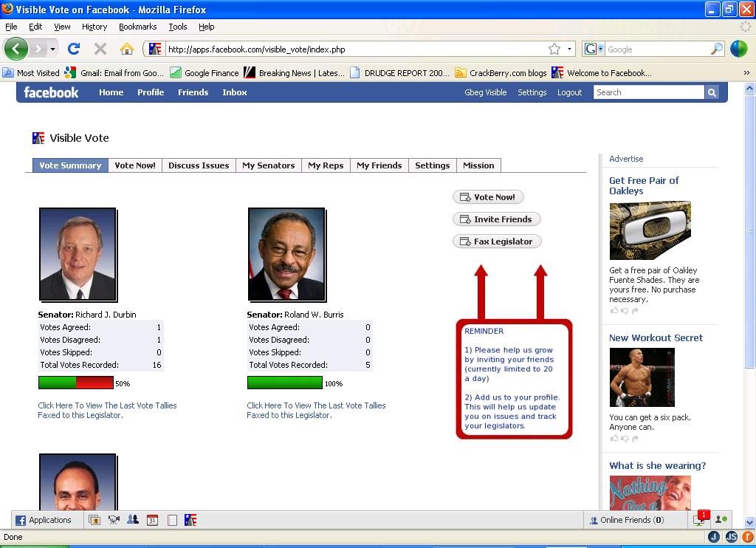
Task: Open the URL bar history dropdown
Action: 569,49
